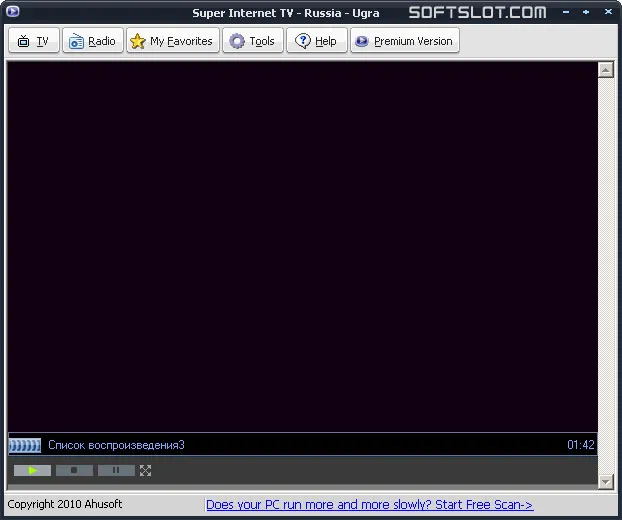Image resolution: width=622 pixels, height=520 pixels.
Task: Click the black video display area
Action: [303, 247]
